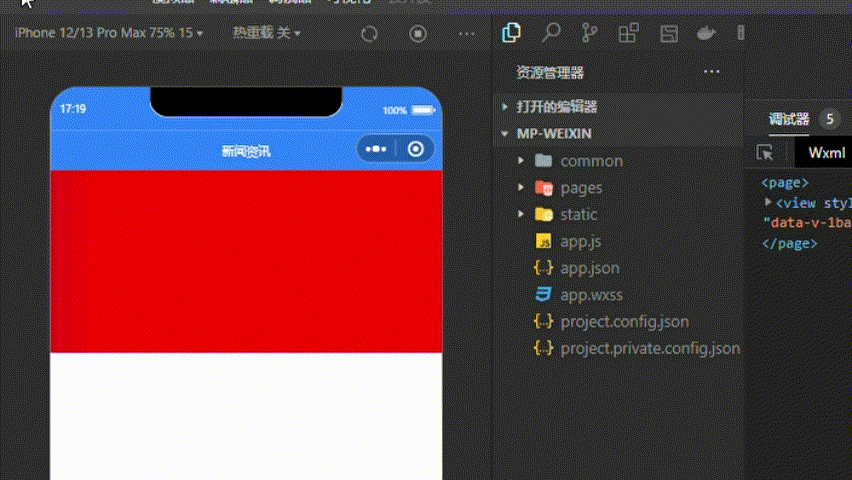Expand the view node in Wxml tree
This screenshot has height=480, width=852.
point(768,202)
